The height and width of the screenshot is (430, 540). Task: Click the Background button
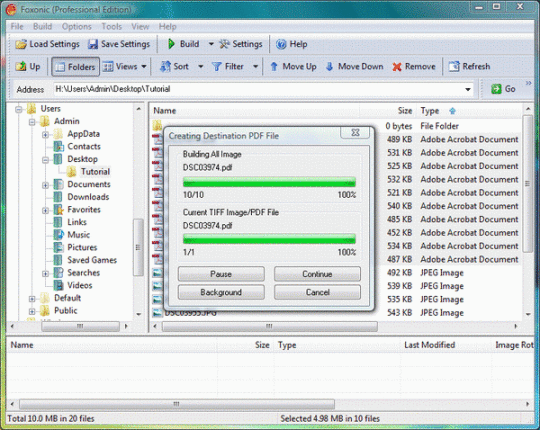pyautogui.click(x=221, y=292)
